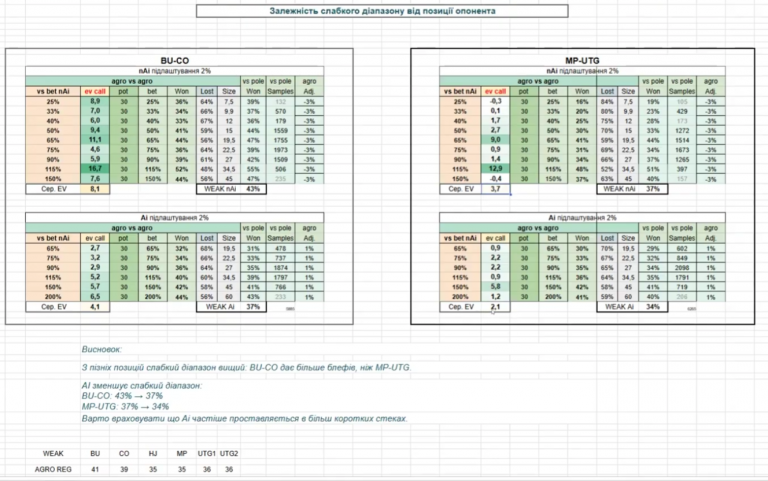
Task: Select the title cell 'Залежність слабкого діапазону від позиції опонента'
Action: tap(382, 11)
